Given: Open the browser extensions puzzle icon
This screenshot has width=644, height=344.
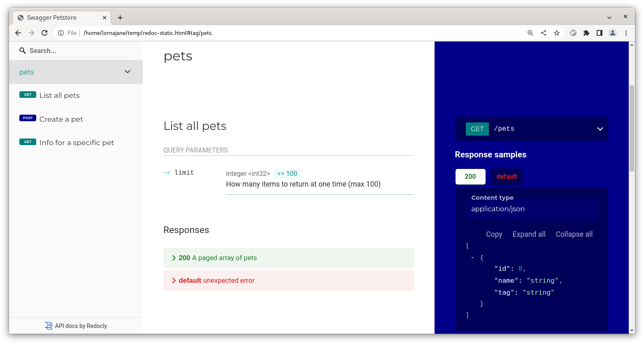Looking at the screenshot, I should [x=586, y=33].
